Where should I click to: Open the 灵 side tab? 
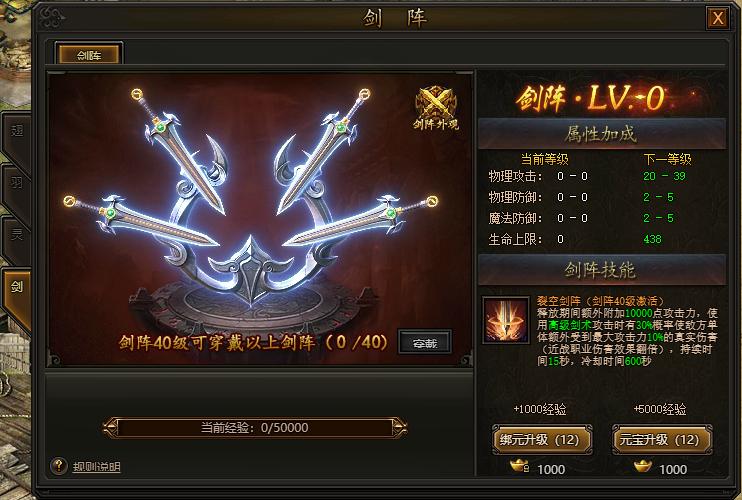click(x=16, y=240)
